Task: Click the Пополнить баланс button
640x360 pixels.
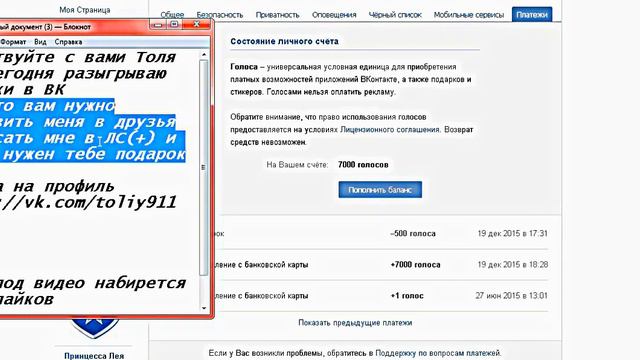Action: tap(380, 190)
